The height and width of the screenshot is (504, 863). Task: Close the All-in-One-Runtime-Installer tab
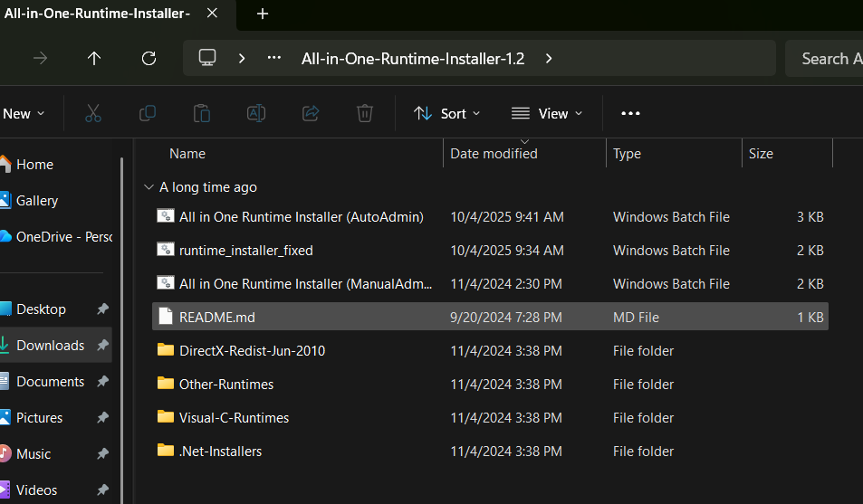click(212, 14)
